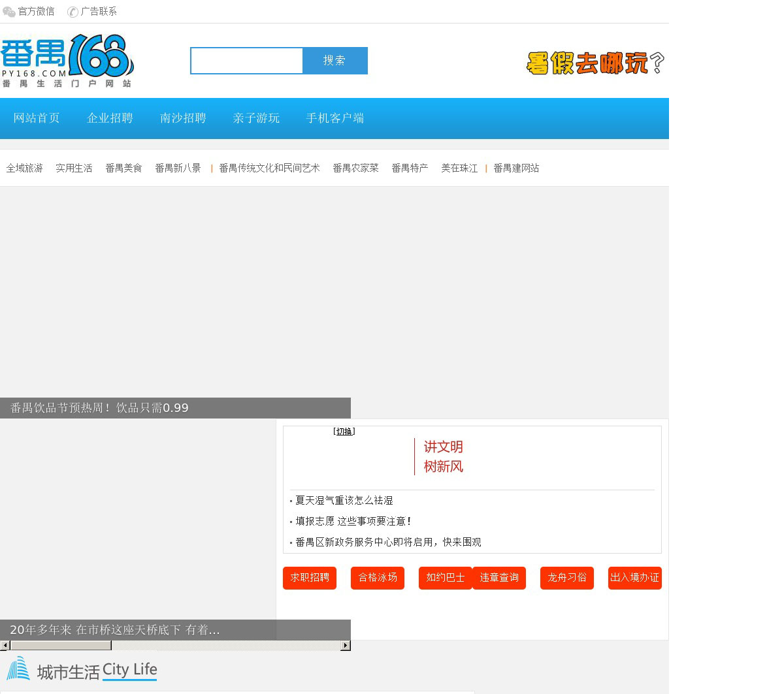Open 番禺传统文化和民间艺术 link
This screenshot has height=694, width=784.
tap(269, 168)
